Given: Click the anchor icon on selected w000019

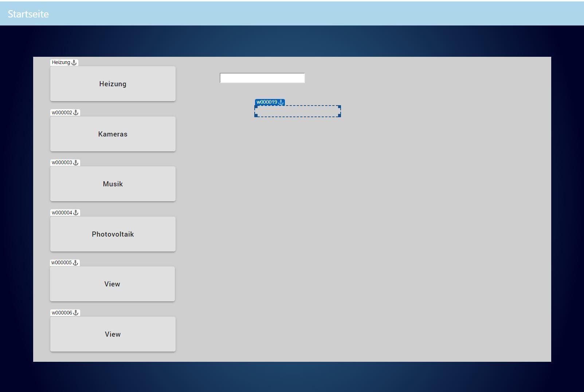Looking at the screenshot, I should tap(281, 103).
